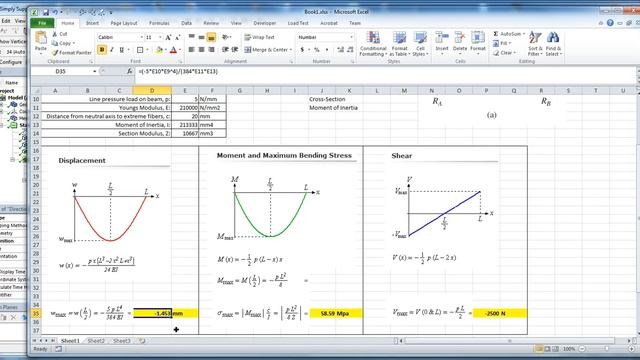This screenshot has height=360, width=640.
Task: Toggle Bold formatting
Action: (102, 50)
